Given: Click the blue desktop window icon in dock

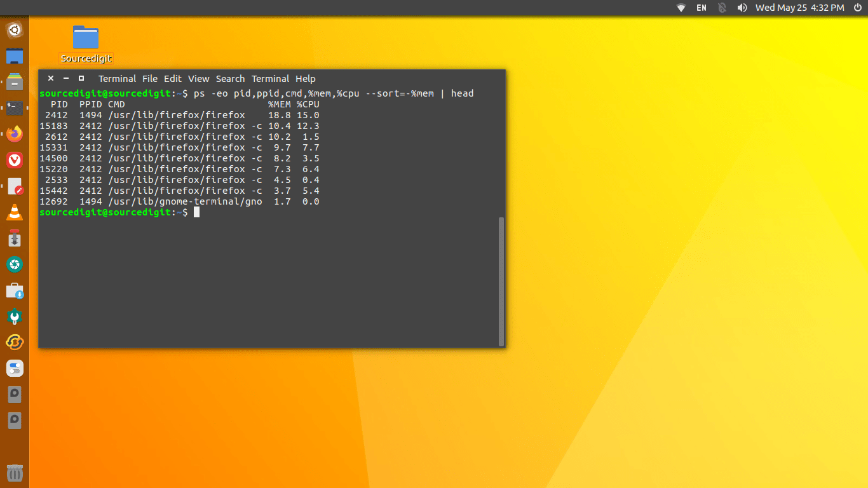Looking at the screenshot, I should 15,57.
